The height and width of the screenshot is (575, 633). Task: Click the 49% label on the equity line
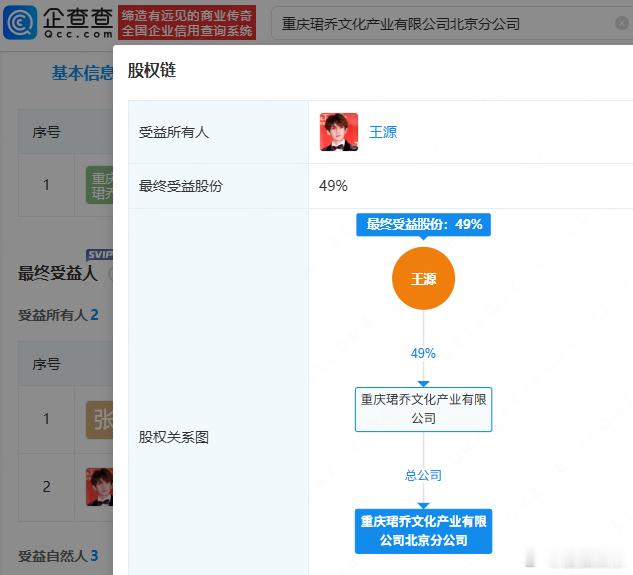tap(423, 353)
